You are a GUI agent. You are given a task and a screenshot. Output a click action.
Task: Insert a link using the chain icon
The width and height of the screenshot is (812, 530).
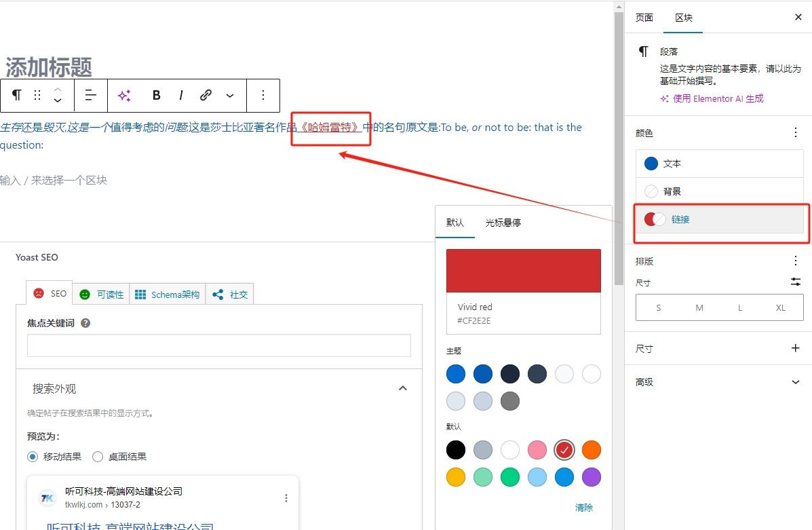206,95
